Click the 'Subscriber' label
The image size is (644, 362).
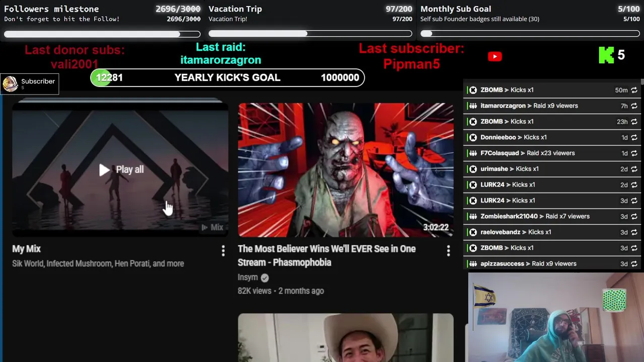[x=38, y=81]
